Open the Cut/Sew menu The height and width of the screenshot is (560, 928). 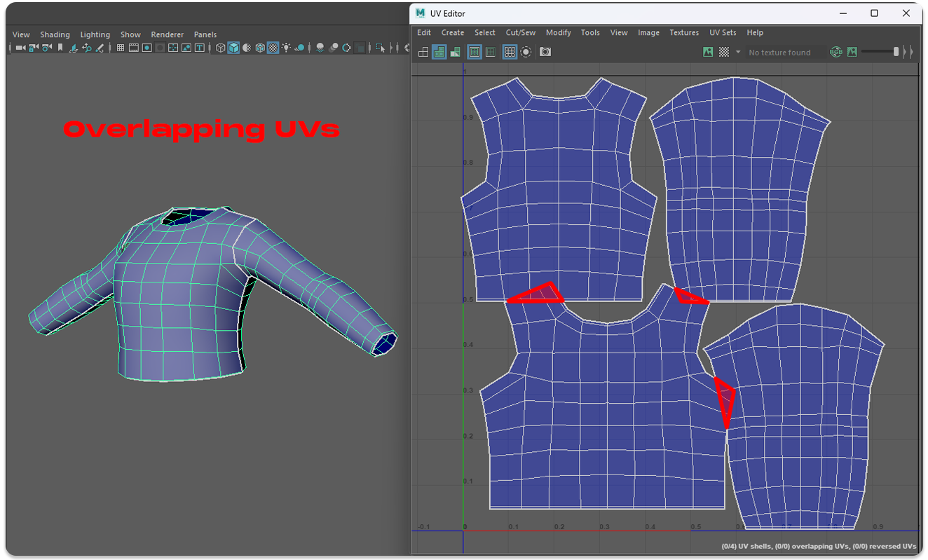tap(521, 32)
